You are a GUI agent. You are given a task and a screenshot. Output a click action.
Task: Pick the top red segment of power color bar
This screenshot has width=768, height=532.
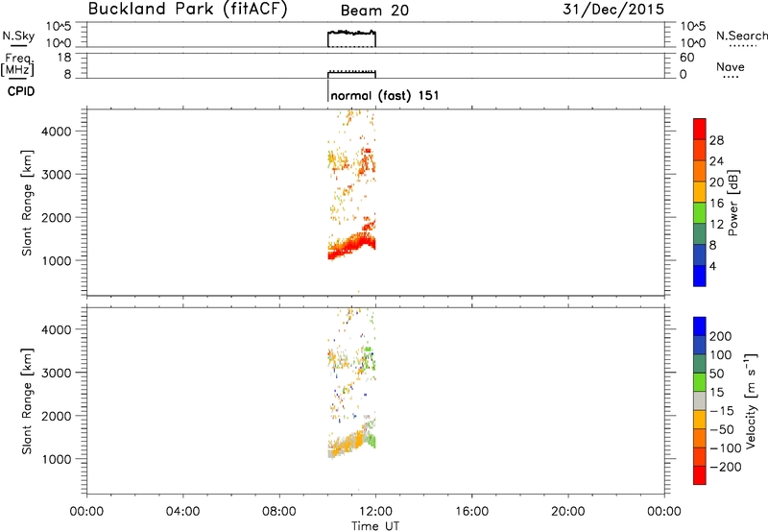[700, 130]
